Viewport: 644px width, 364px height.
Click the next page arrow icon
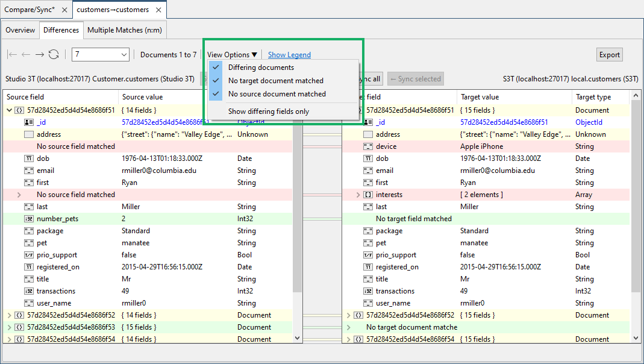click(40, 54)
